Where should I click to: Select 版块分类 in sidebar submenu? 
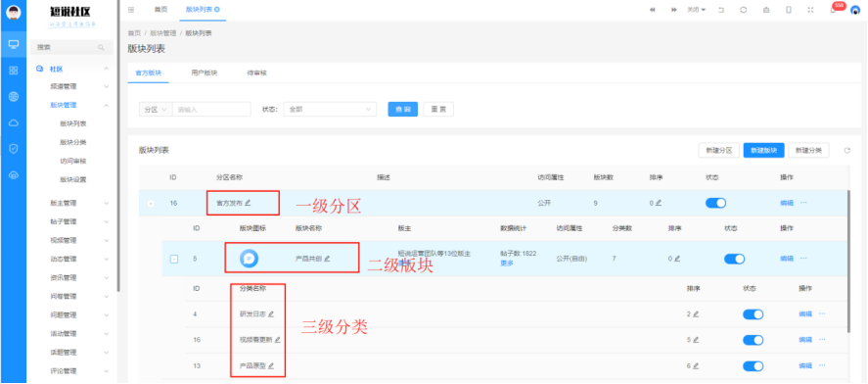73,142
